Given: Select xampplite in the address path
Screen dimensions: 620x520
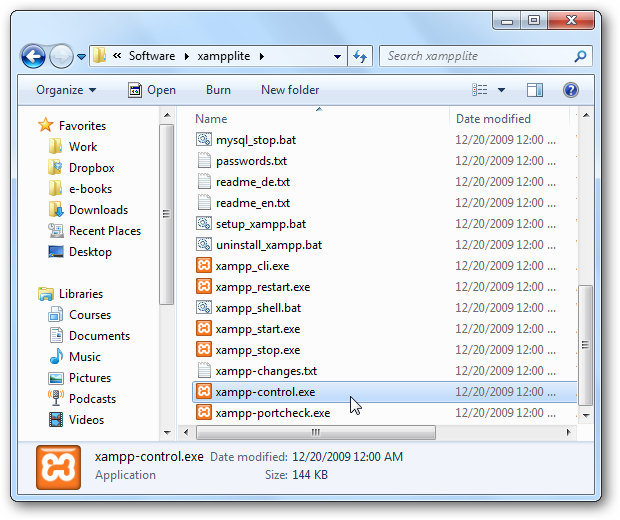Looking at the screenshot, I should (224, 56).
